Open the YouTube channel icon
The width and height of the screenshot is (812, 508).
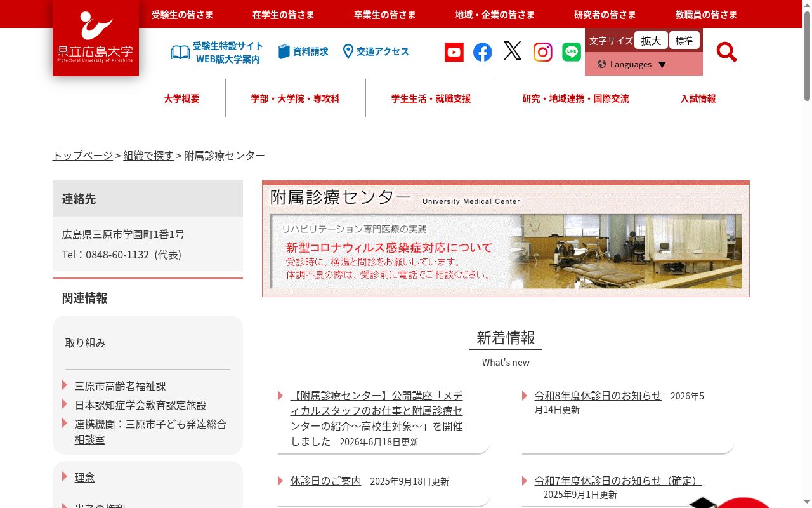click(454, 52)
